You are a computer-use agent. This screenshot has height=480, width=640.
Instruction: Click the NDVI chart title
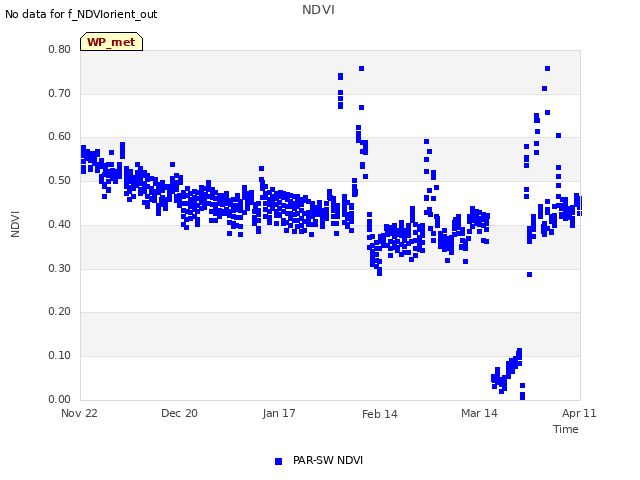(318, 10)
